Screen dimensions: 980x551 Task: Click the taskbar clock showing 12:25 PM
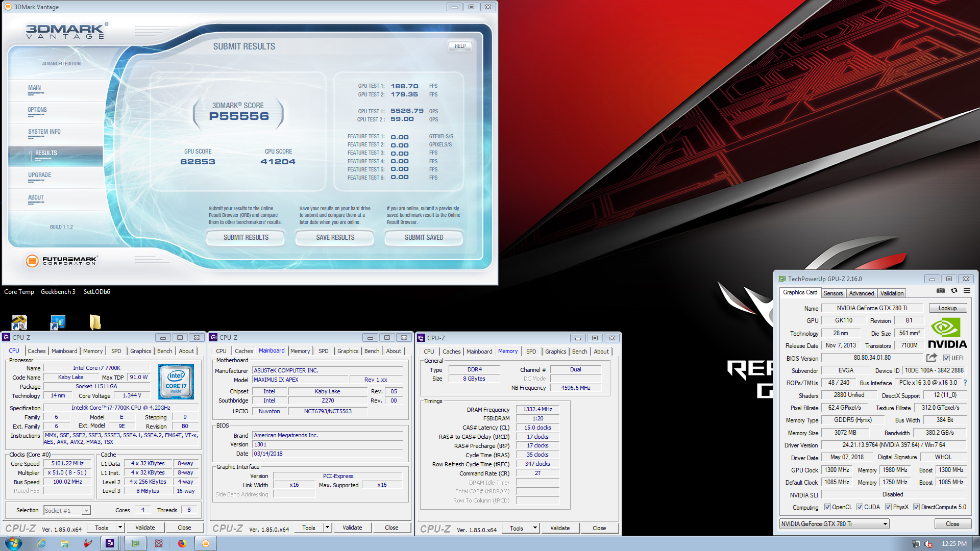pyautogui.click(x=954, y=544)
